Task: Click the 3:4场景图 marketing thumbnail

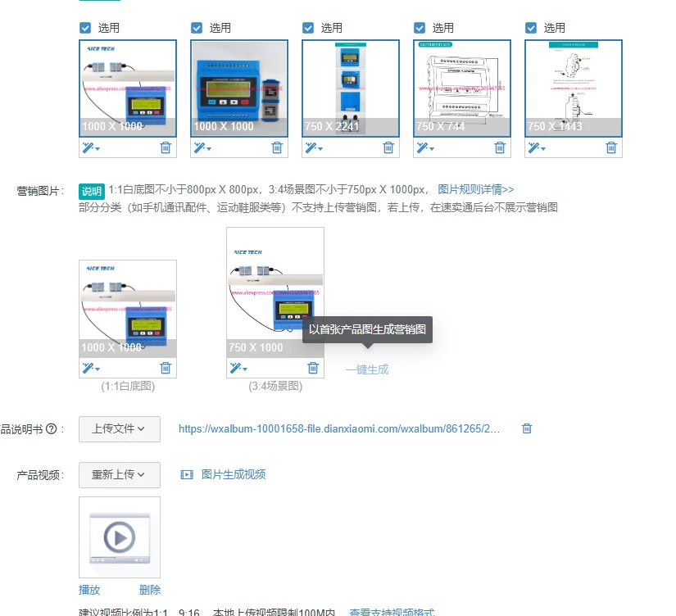Action: 275,292
